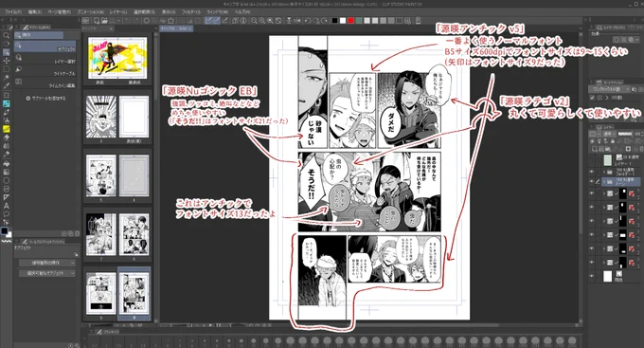Toggle visibility of the bottom 用紙 paper layer
The height and width of the screenshot is (348, 644).
tap(592, 276)
